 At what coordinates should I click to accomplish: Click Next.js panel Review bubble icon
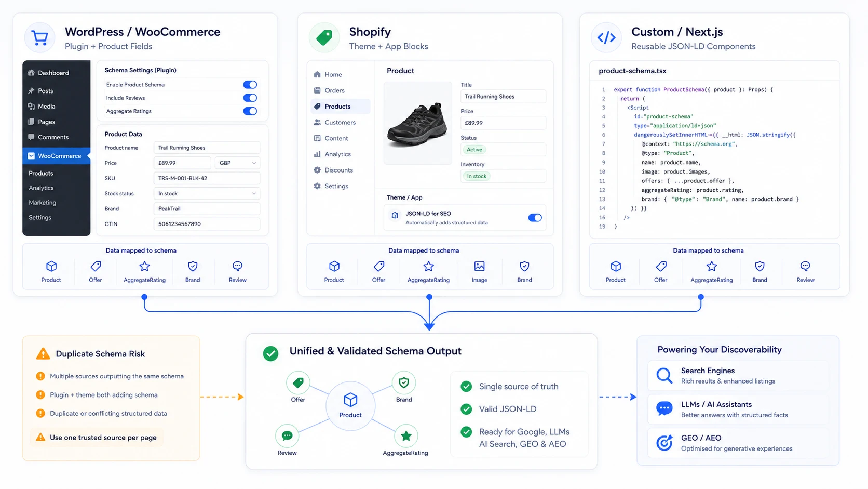click(805, 266)
